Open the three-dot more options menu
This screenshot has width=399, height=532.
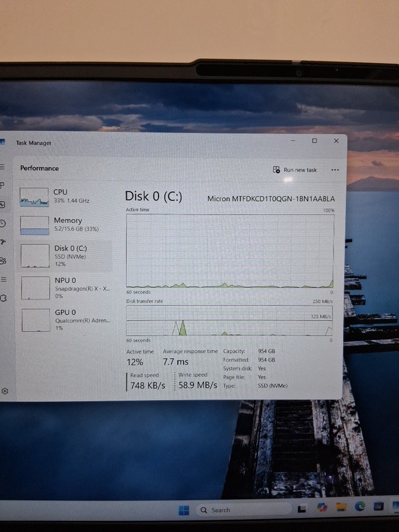(335, 170)
